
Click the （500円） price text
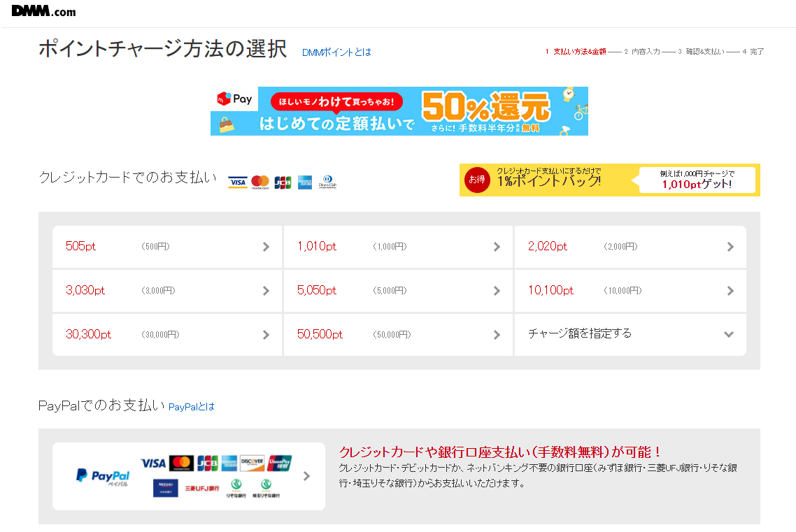155,247
